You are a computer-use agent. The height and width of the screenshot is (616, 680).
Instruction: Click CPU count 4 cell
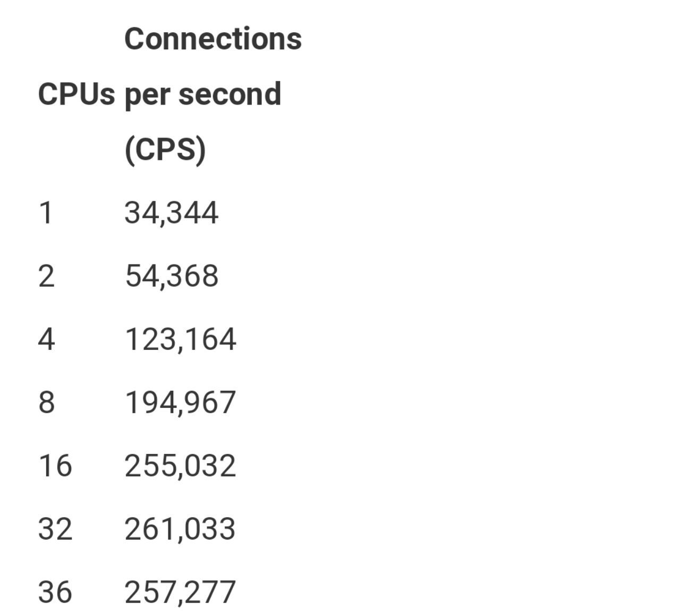[46, 339]
